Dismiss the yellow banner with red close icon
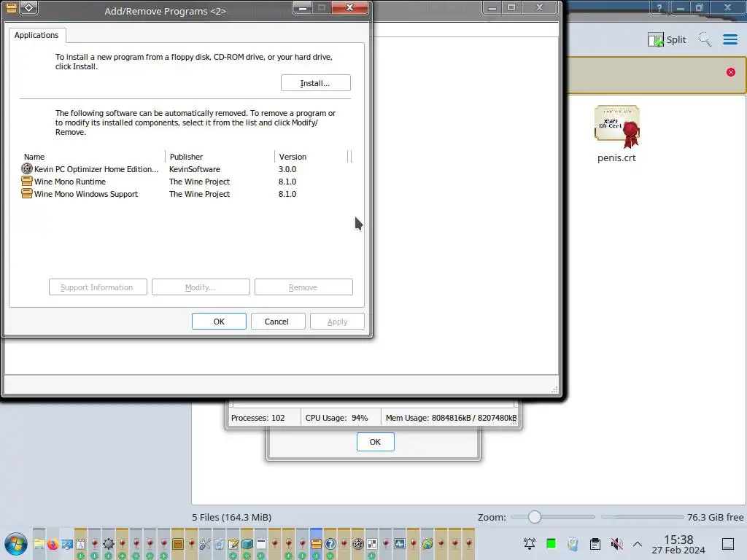The image size is (747, 560). (731, 72)
